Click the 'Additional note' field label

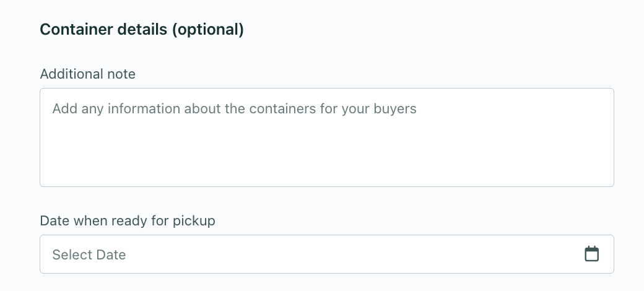[x=87, y=74]
